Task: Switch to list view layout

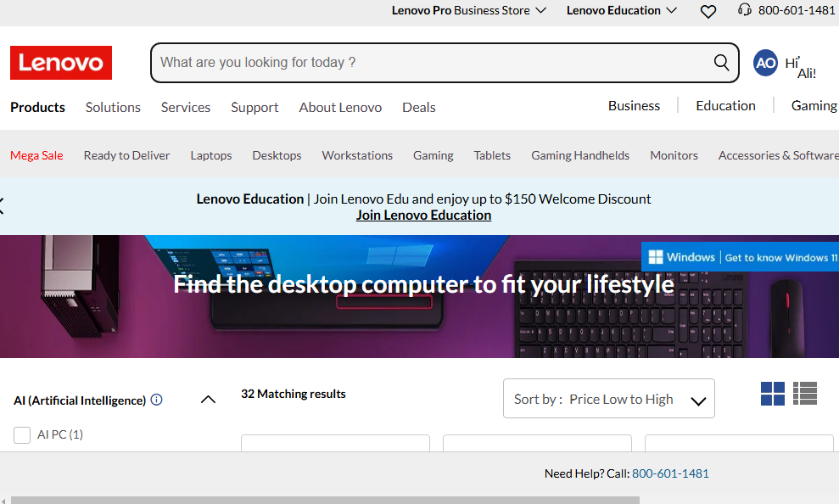Action: (805, 394)
